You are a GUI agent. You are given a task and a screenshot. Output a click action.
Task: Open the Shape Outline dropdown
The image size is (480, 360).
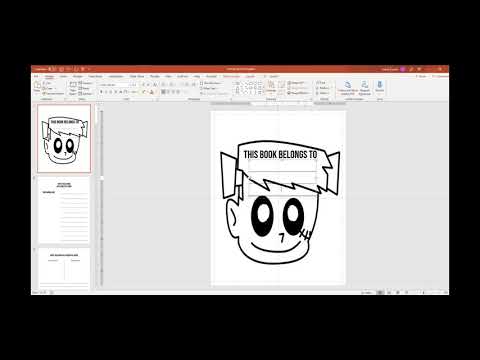click(298, 88)
